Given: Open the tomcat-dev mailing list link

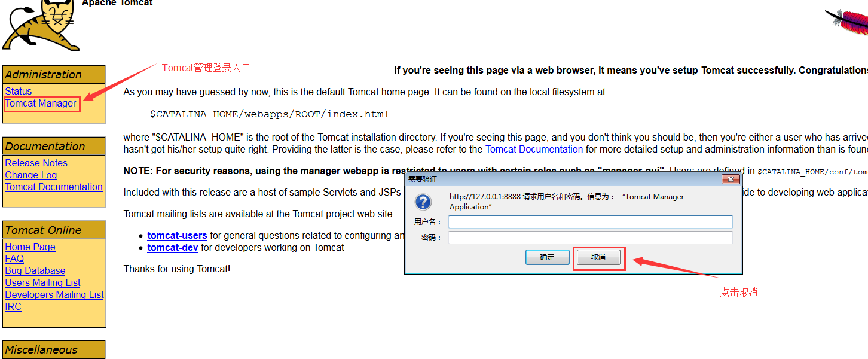Looking at the screenshot, I should tap(173, 248).
